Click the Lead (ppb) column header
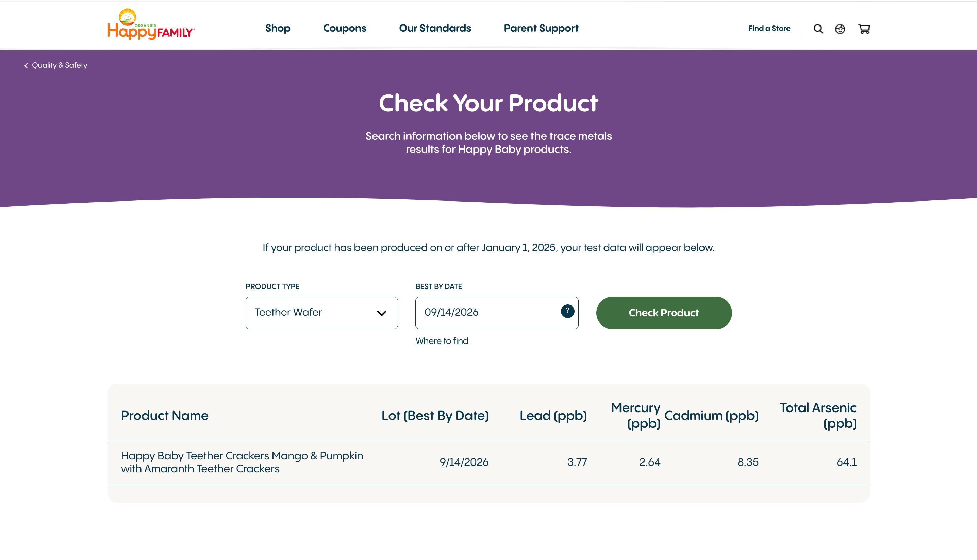This screenshot has height=560, width=977. (553, 415)
